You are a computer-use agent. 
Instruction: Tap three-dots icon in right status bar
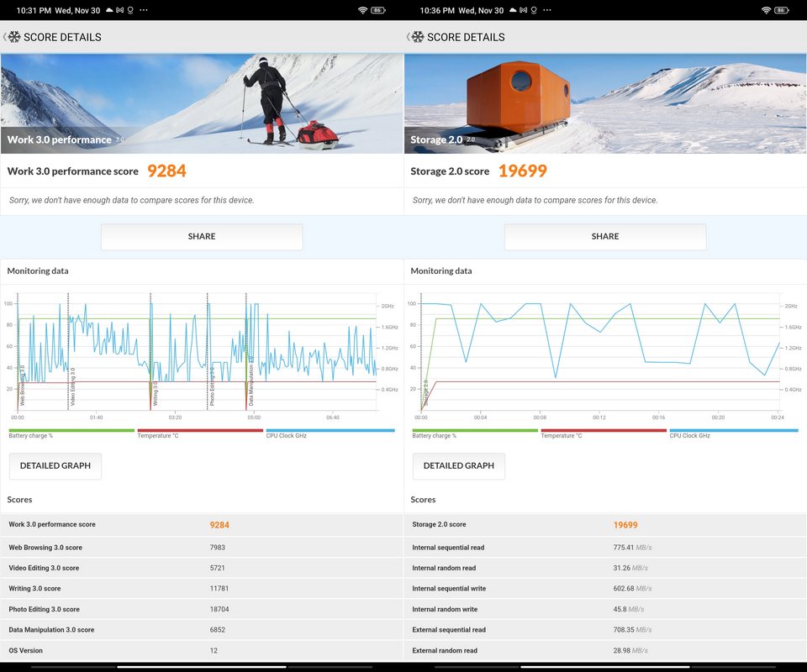(x=547, y=10)
